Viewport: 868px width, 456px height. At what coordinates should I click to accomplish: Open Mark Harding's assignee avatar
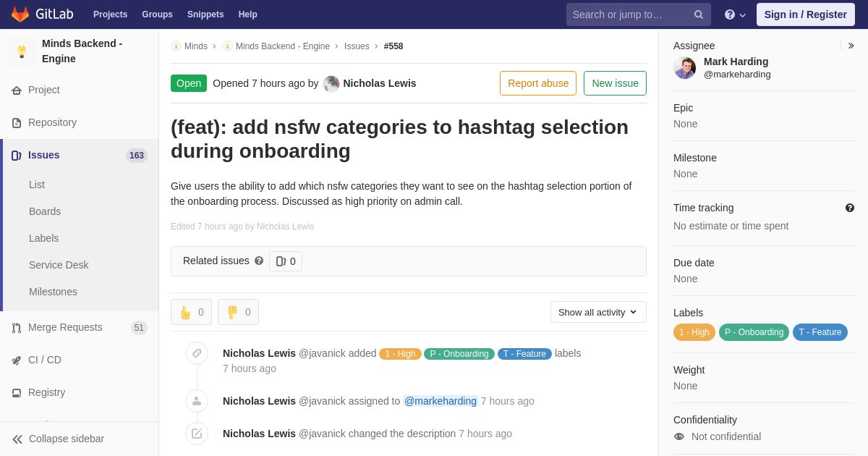685,68
